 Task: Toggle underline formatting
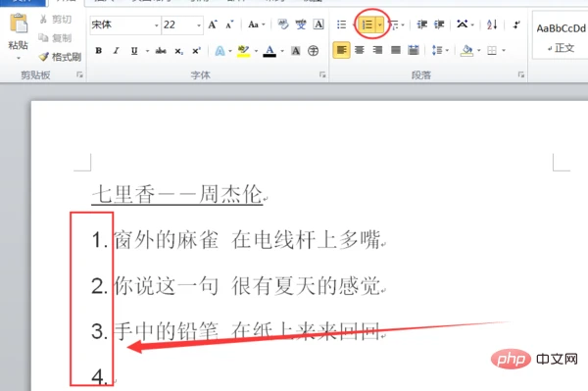tap(134, 51)
